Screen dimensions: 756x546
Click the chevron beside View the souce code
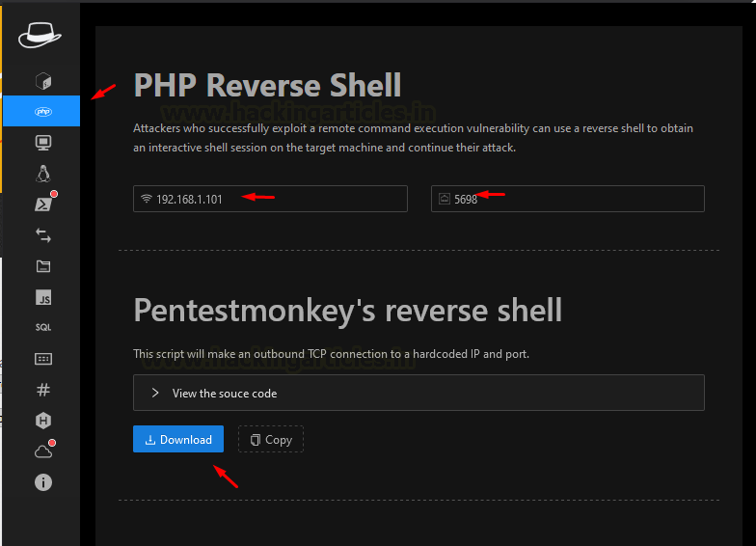coord(155,394)
